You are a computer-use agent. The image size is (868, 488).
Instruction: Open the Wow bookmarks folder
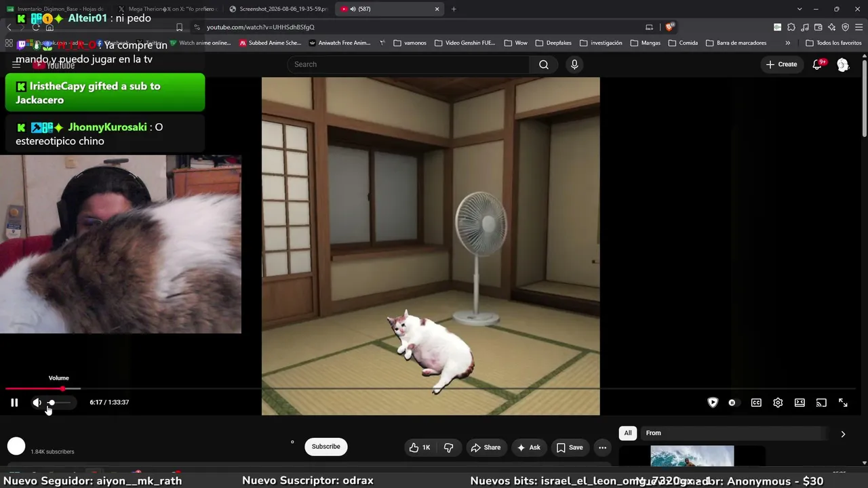coord(515,43)
